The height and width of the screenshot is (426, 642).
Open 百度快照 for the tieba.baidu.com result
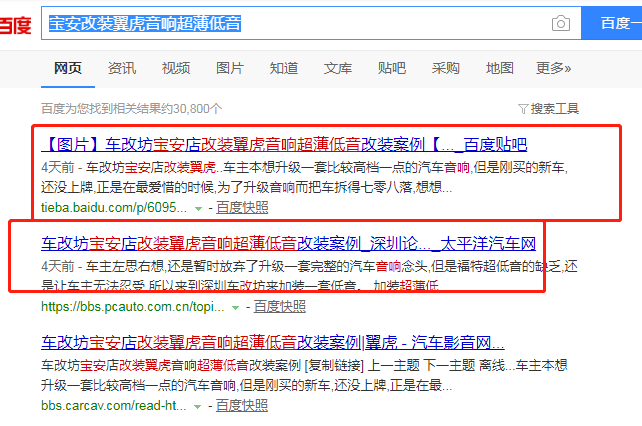click(242, 208)
